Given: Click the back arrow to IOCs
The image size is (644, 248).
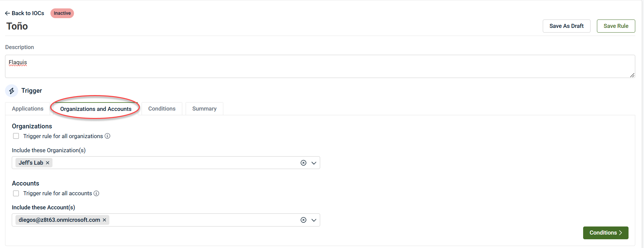Looking at the screenshot, I should pyautogui.click(x=7, y=13).
